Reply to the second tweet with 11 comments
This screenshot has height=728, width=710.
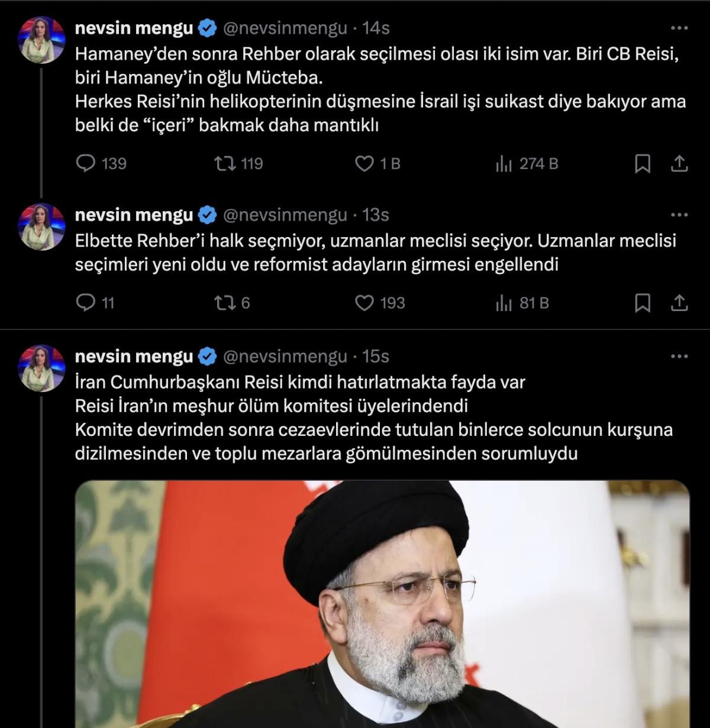86,303
